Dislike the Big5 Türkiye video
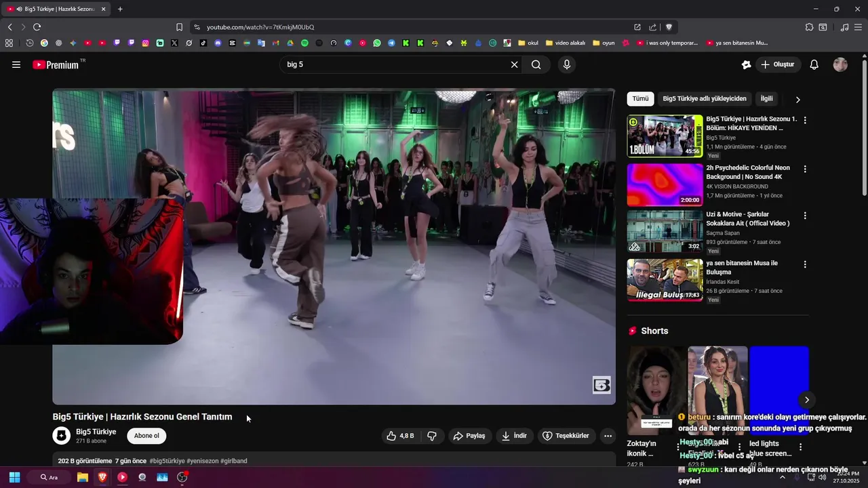 (432, 436)
